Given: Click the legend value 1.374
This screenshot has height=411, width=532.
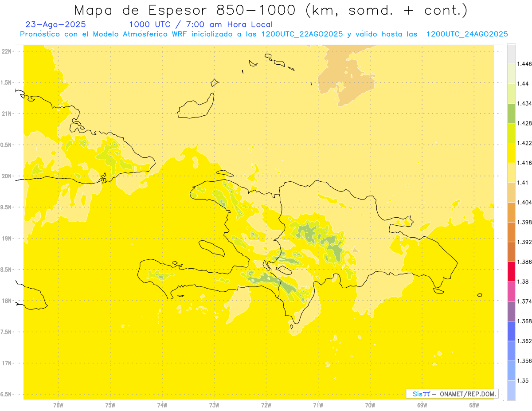Looking at the screenshot, I should click(x=524, y=301).
